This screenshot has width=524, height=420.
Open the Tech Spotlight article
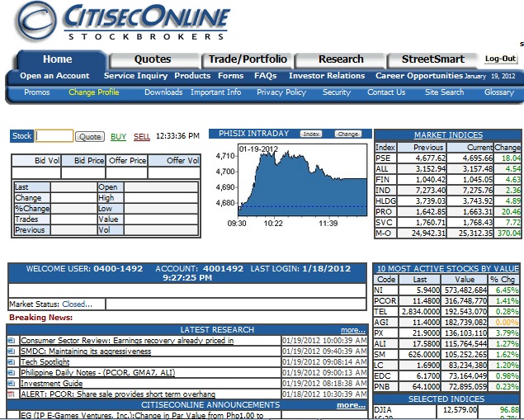pyautogui.click(x=45, y=362)
